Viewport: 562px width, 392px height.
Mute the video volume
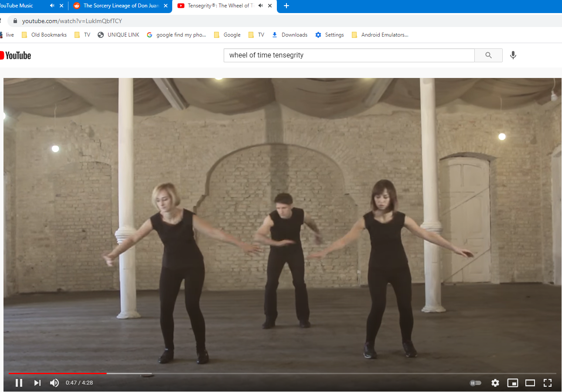tap(54, 383)
